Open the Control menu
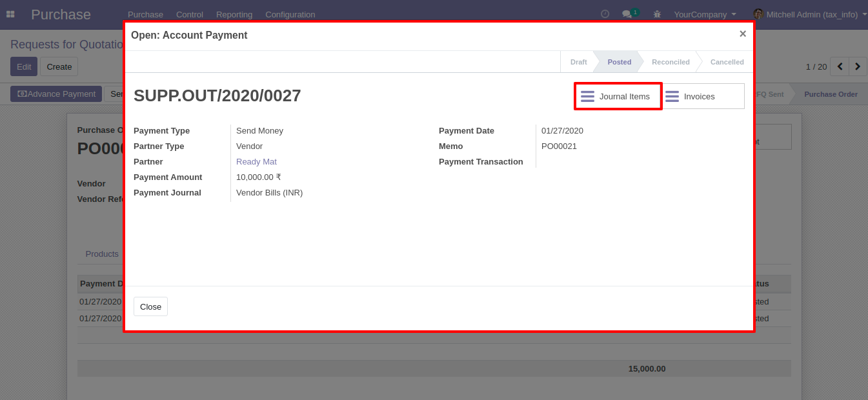The width and height of the screenshot is (868, 400). [x=190, y=14]
